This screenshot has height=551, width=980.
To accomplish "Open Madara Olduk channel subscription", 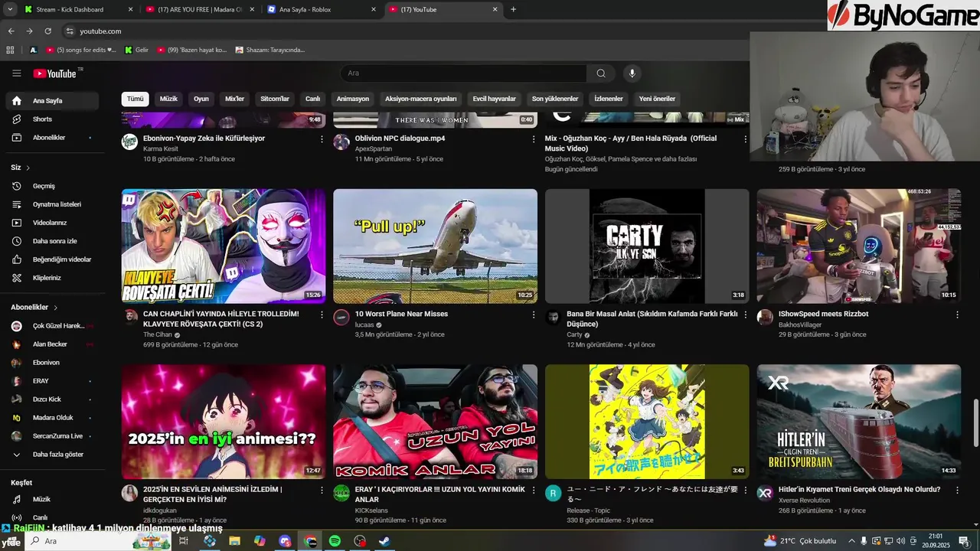I will (52, 418).
